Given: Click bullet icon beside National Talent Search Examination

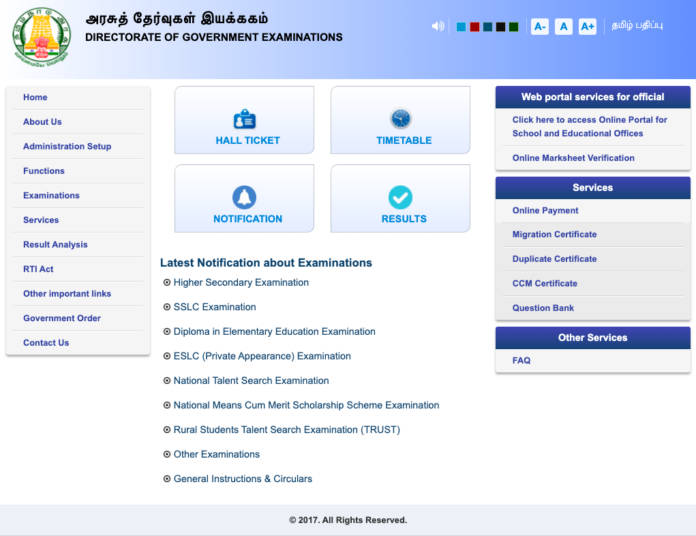Looking at the screenshot, I should coord(167,380).
